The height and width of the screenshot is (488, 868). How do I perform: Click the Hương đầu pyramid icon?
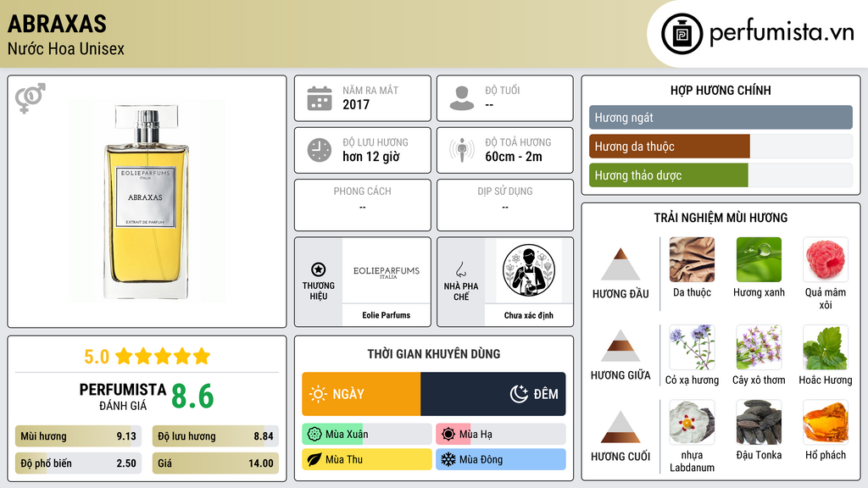(620, 264)
